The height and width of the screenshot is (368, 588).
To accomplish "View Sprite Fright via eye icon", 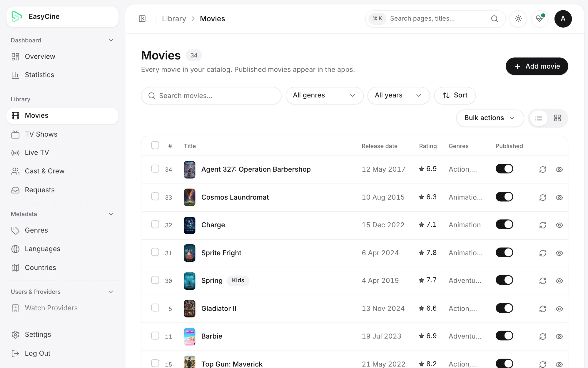I will click(x=559, y=253).
